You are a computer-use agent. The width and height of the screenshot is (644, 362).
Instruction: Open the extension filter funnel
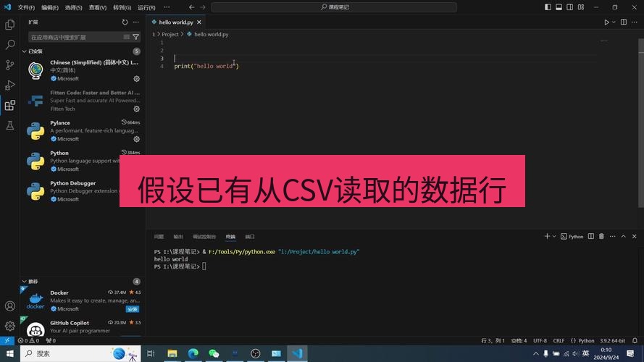(x=135, y=37)
